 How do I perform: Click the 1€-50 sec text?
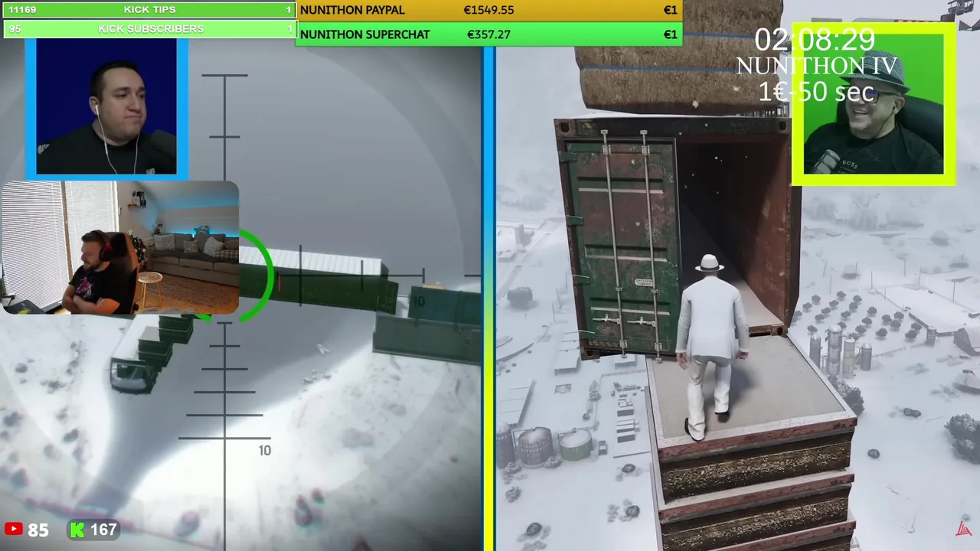click(816, 92)
